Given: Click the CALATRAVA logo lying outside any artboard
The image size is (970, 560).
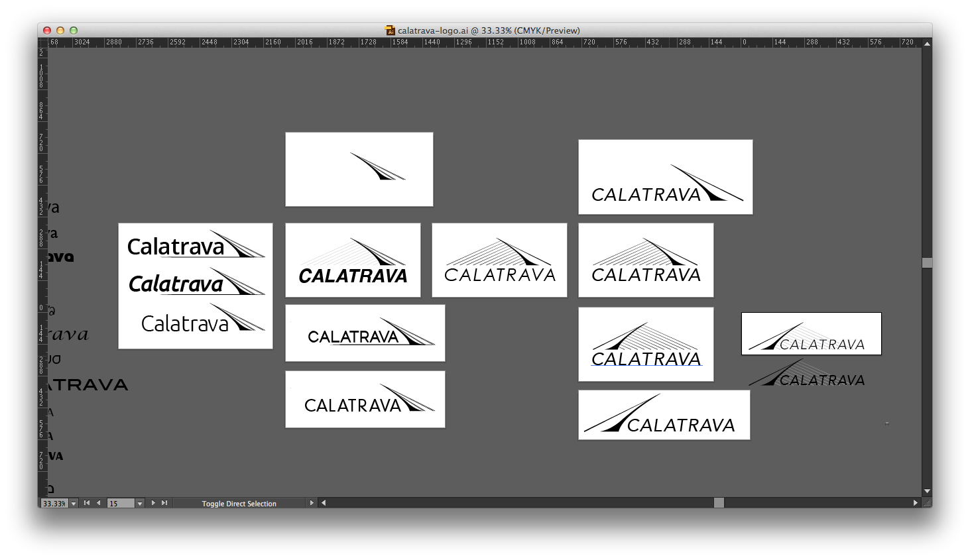Looking at the screenshot, I should point(807,373).
